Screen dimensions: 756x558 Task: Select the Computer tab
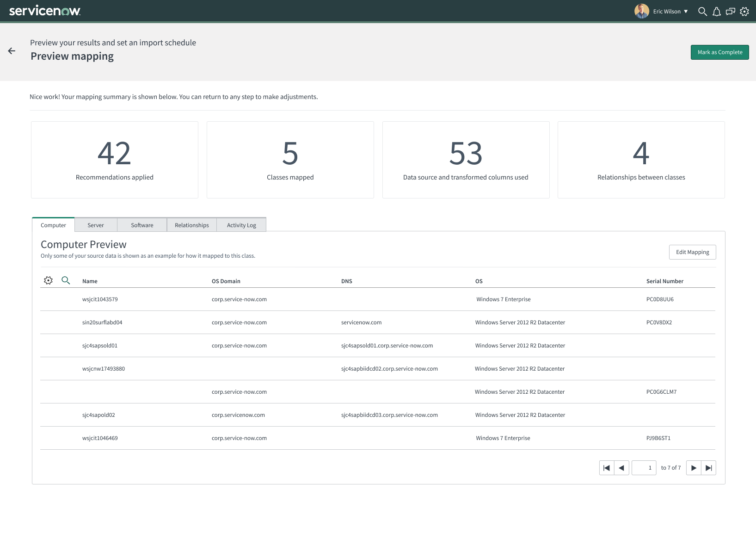click(53, 225)
